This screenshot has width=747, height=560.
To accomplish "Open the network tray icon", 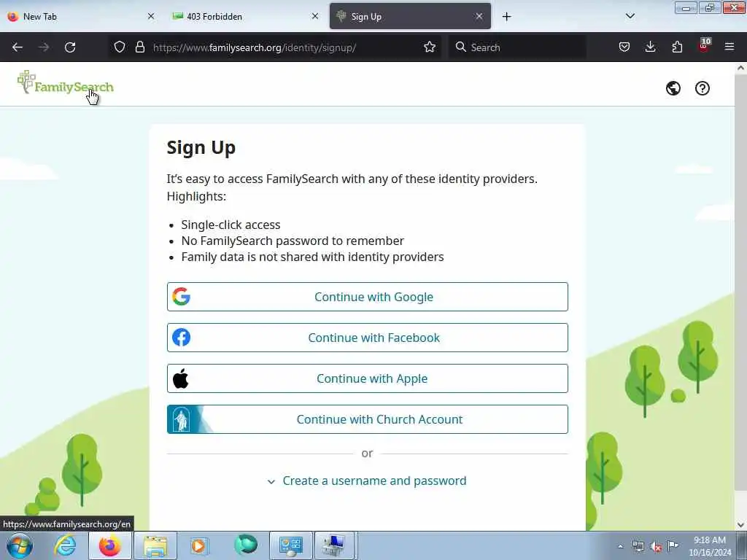I will click(x=638, y=546).
